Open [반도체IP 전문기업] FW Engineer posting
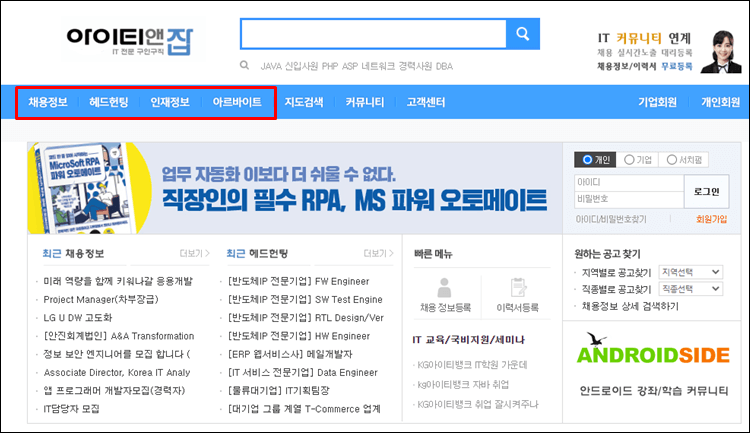 click(x=298, y=281)
